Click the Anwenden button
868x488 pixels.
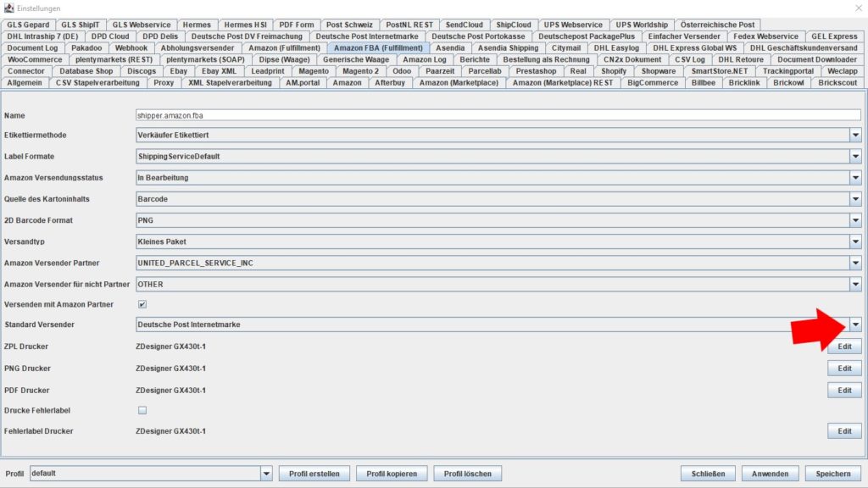pyautogui.click(x=770, y=474)
